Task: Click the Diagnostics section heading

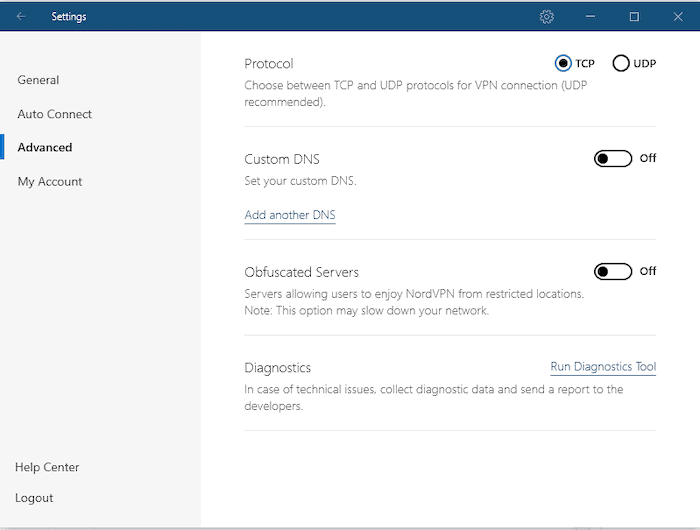Action: pyautogui.click(x=278, y=368)
